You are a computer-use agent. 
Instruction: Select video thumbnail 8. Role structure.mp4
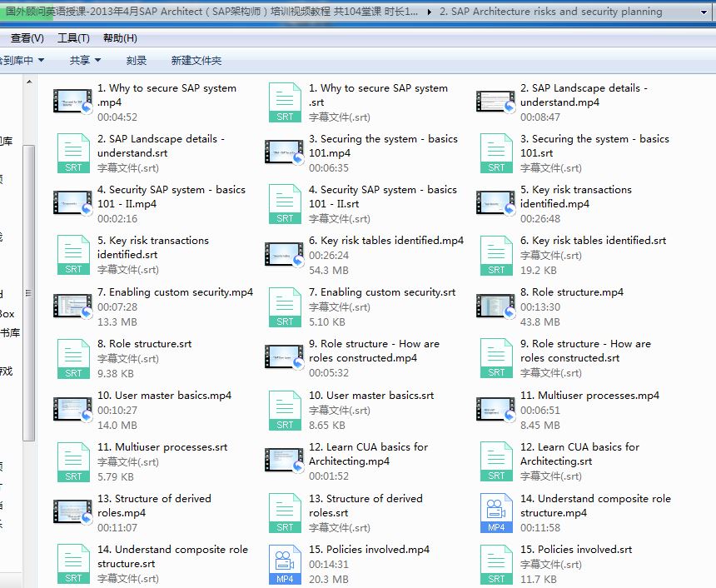coord(496,306)
